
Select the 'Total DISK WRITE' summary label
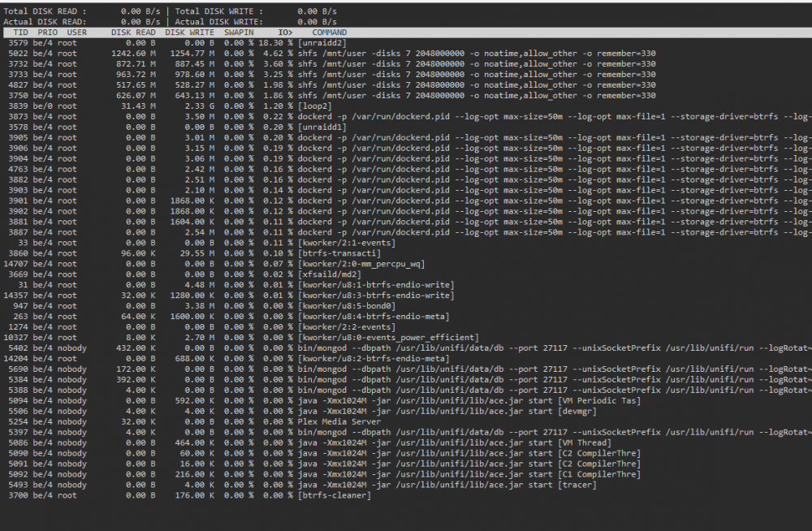tap(218, 11)
